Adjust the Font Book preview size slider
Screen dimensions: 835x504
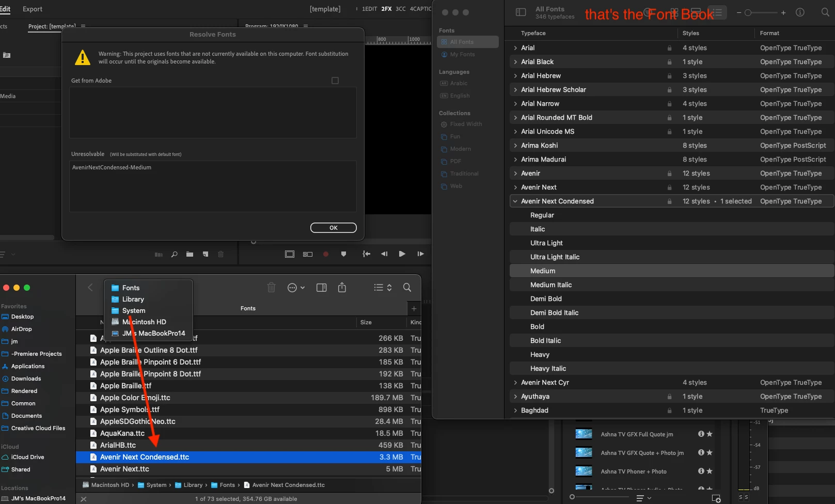click(x=761, y=12)
